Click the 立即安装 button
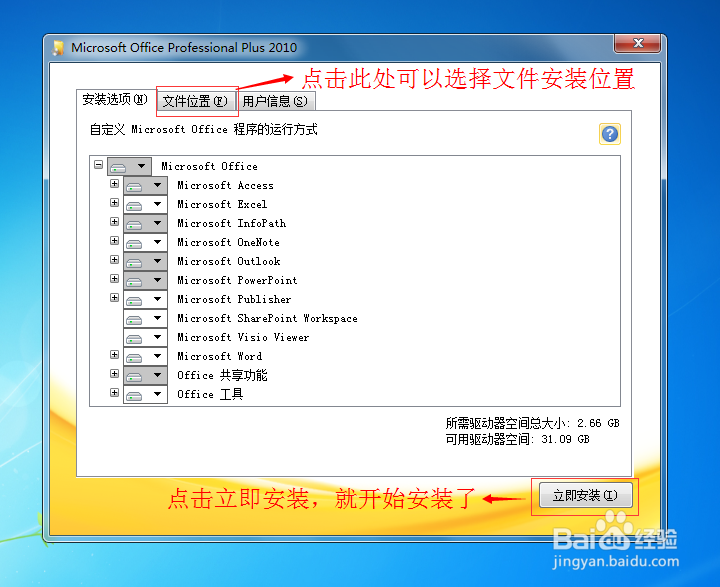Screen dimensions: 720x587 click(x=585, y=496)
